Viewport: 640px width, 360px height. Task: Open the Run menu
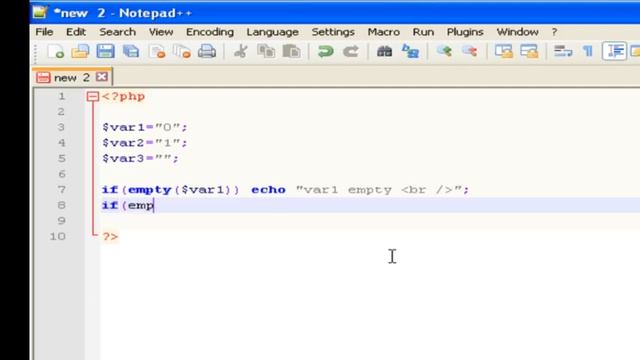pyautogui.click(x=423, y=32)
